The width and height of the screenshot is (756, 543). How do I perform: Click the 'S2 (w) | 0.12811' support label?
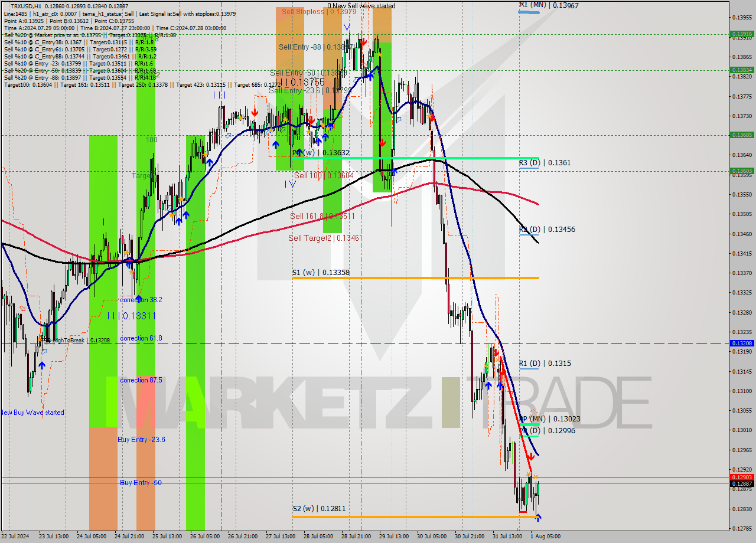tap(319, 508)
